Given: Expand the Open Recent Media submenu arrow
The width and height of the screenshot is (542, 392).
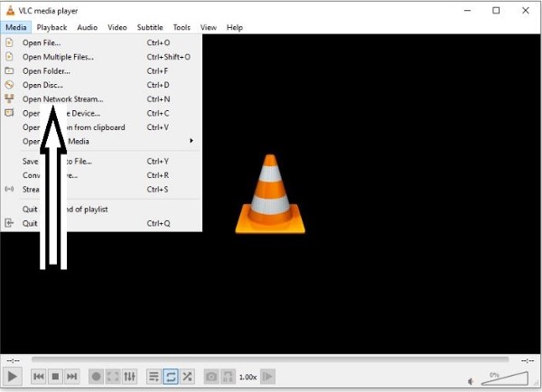Looking at the screenshot, I should [192, 141].
